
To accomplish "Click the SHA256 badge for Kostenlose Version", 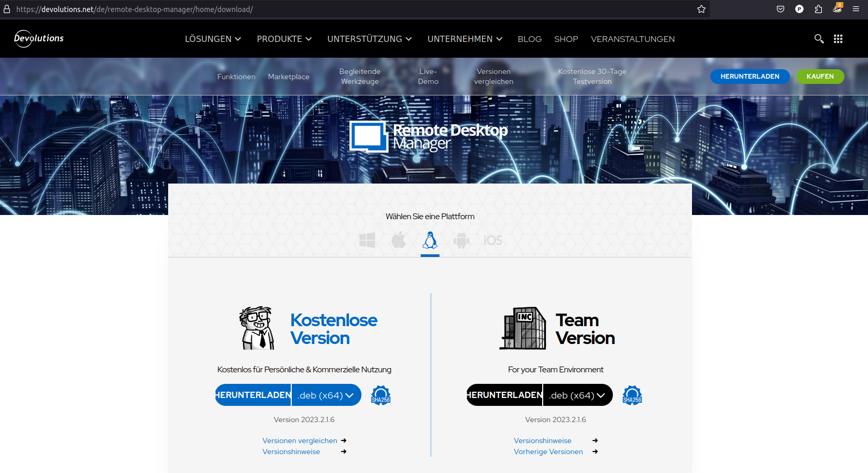I will [x=381, y=395].
